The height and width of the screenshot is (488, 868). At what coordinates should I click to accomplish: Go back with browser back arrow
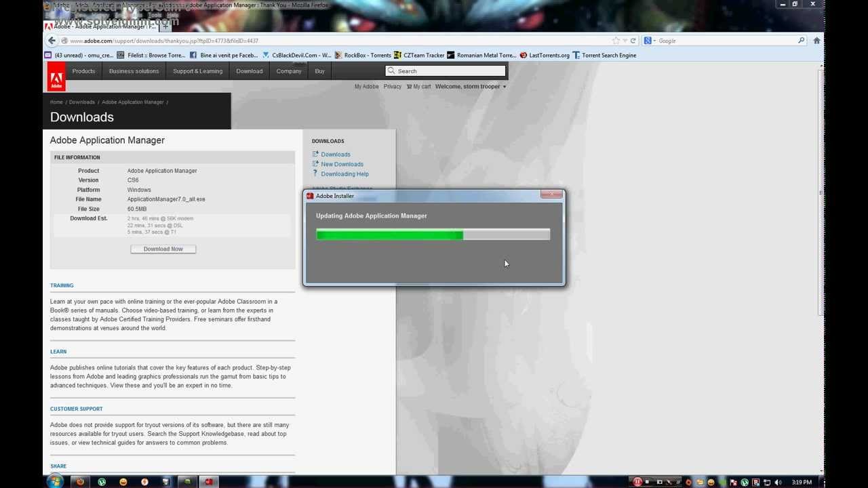tap(52, 41)
